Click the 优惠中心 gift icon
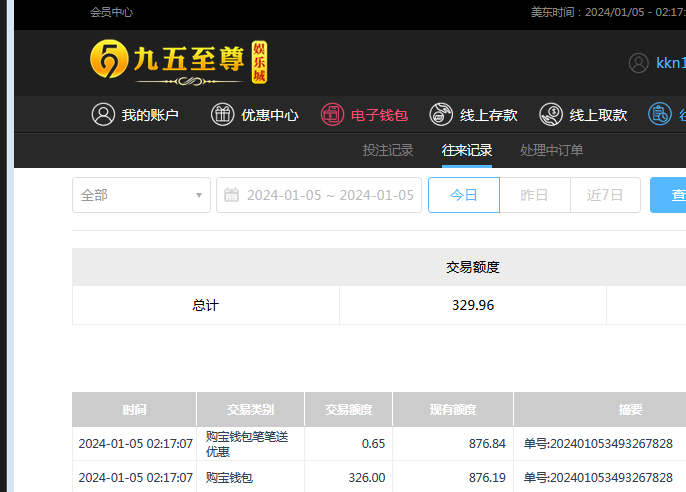 pos(223,115)
